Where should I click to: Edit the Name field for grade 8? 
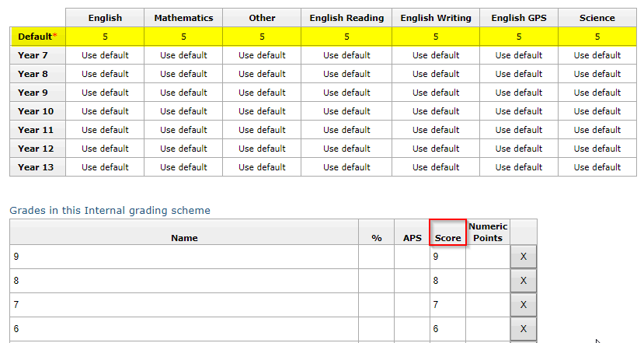pyautogui.click(x=184, y=281)
